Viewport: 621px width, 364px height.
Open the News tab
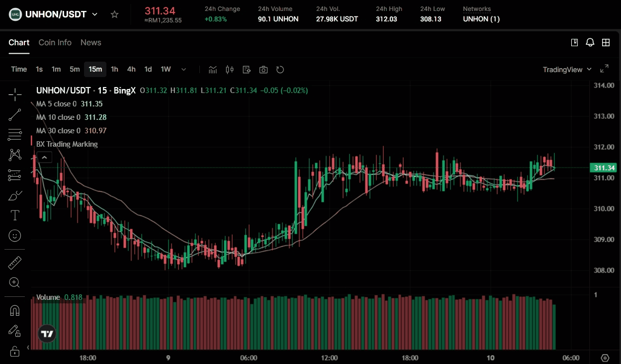point(91,43)
